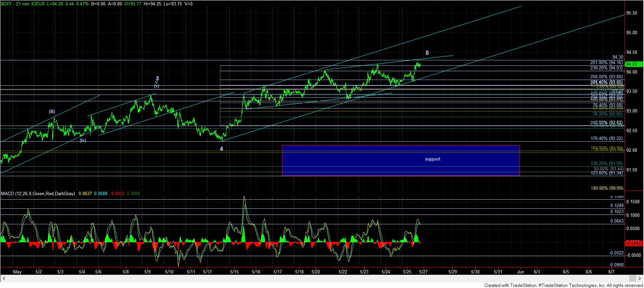This screenshot has height=288, width=644.
Task: Select the wave 3 label near 5/9
Action: coord(157,79)
